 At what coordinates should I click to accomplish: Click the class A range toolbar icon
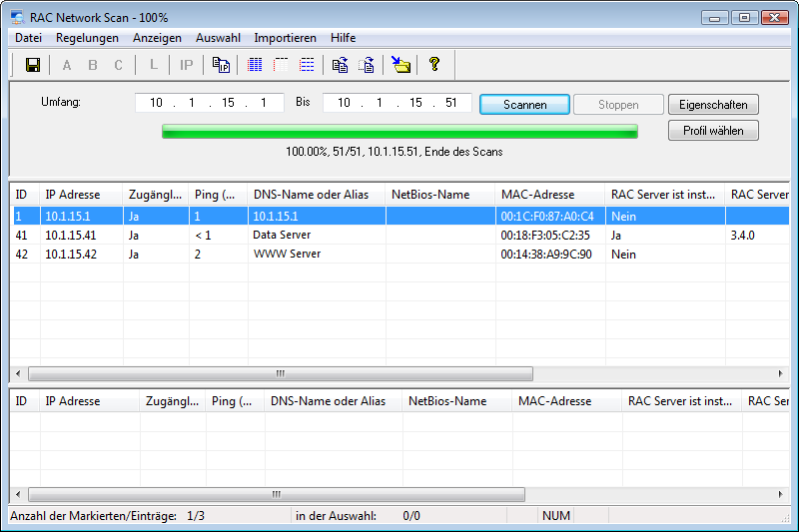pos(67,65)
